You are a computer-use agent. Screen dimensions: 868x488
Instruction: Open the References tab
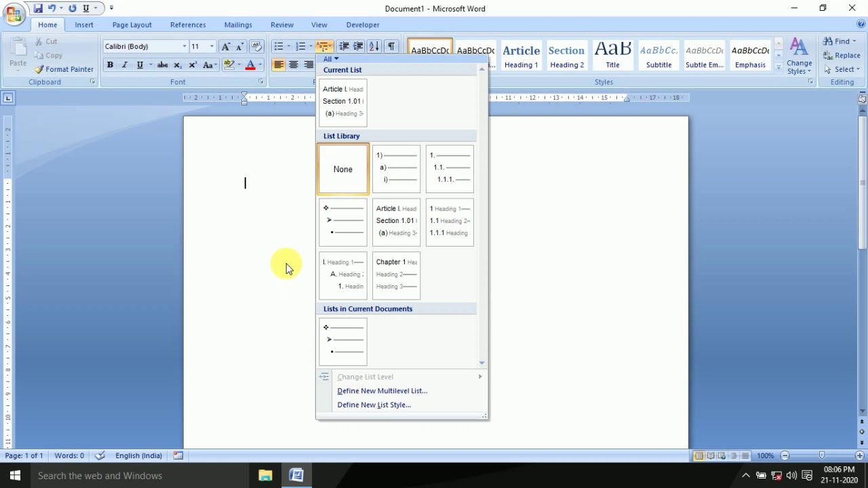coord(188,25)
